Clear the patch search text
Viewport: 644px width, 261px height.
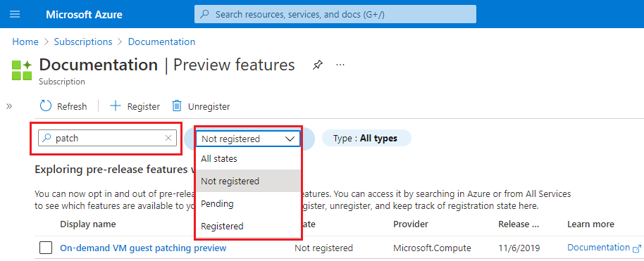[168, 139]
